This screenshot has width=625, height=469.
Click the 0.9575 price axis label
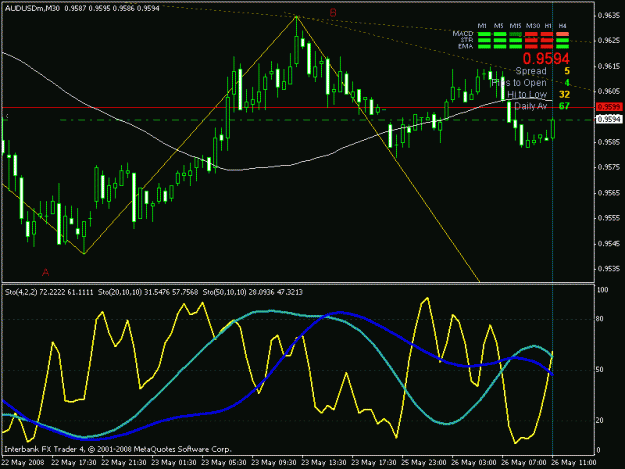click(x=609, y=167)
